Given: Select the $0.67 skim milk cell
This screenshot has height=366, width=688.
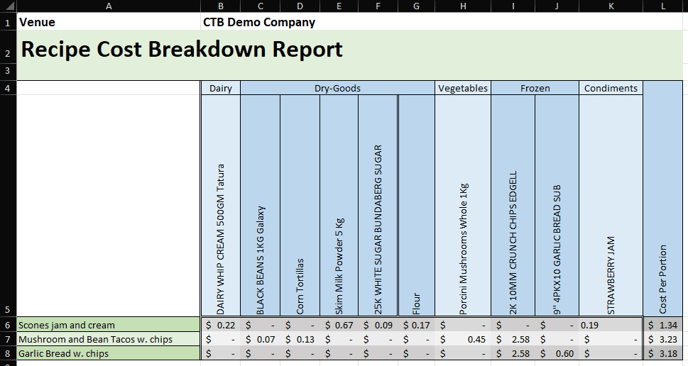Looking at the screenshot, I should (339, 325).
